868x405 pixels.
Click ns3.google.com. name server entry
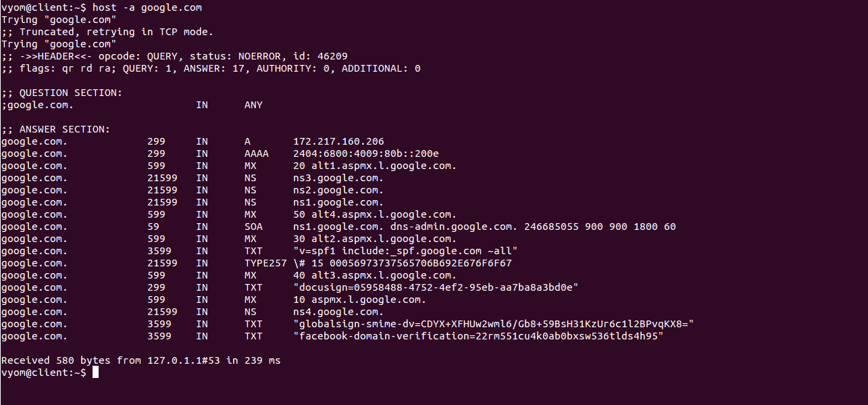338,178
